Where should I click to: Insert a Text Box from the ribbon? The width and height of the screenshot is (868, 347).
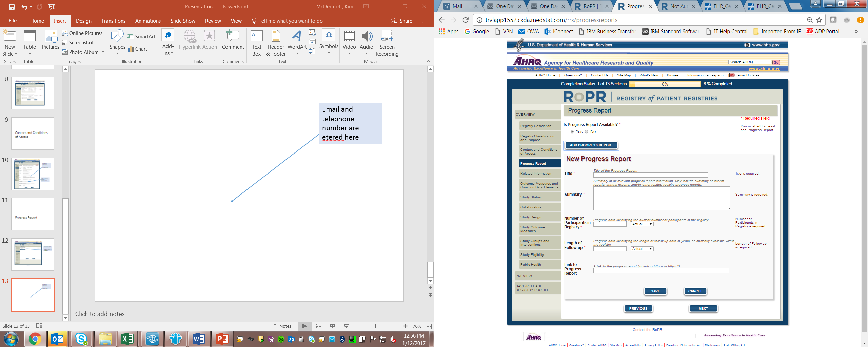[x=256, y=43]
